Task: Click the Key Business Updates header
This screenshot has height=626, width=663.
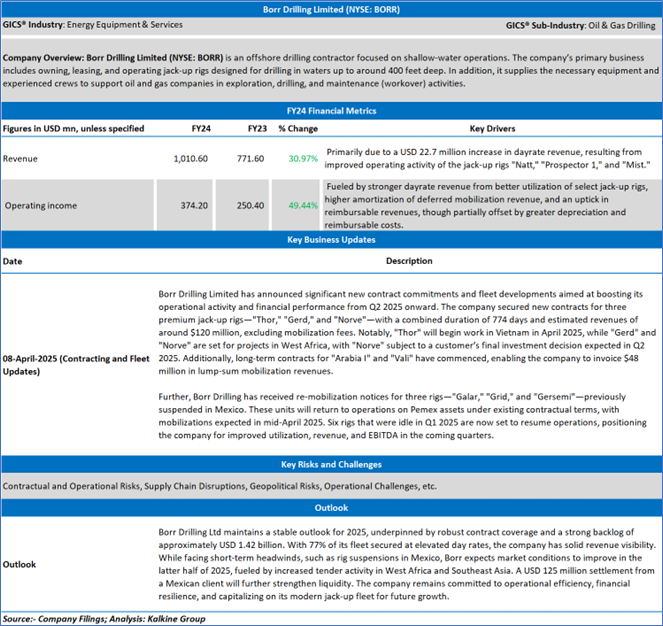Action: coord(331,240)
